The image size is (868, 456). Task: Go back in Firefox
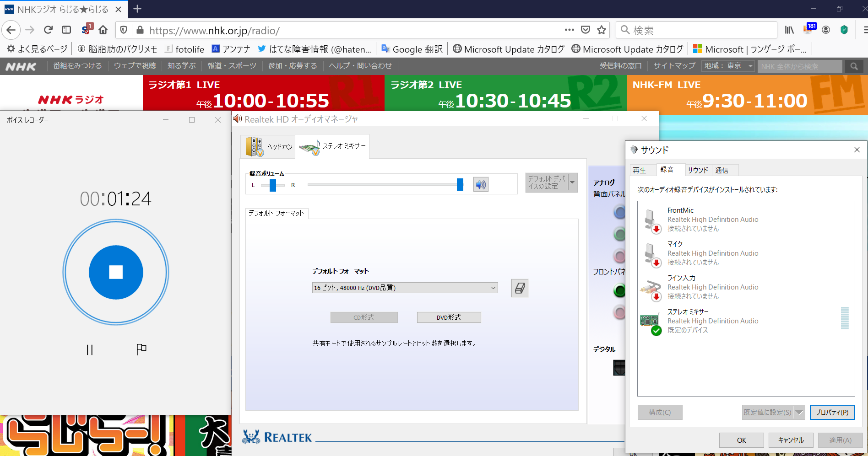click(11, 30)
